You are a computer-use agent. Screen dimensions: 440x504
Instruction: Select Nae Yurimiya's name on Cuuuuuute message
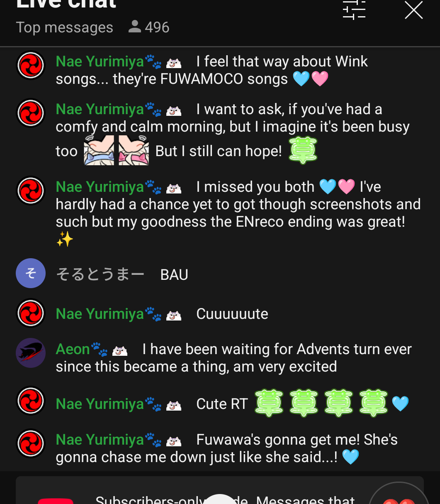tap(100, 314)
